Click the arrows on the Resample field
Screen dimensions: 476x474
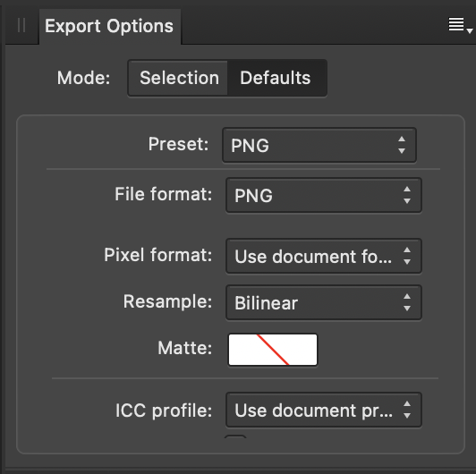[407, 302]
